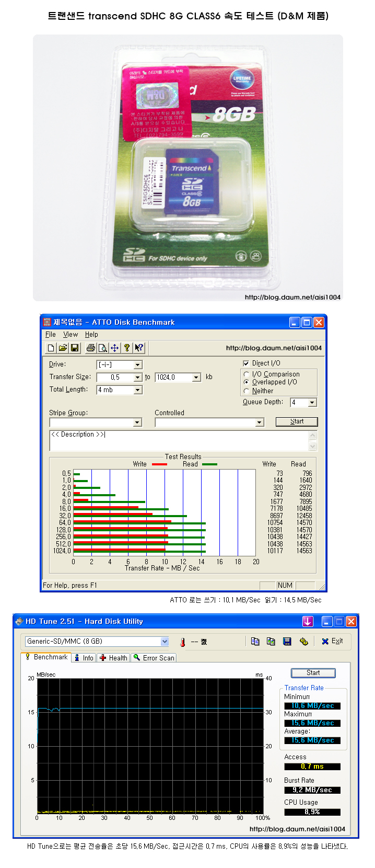
Task: Open the Transfer Size start dropdown (0.5)
Action: coord(138,378)
